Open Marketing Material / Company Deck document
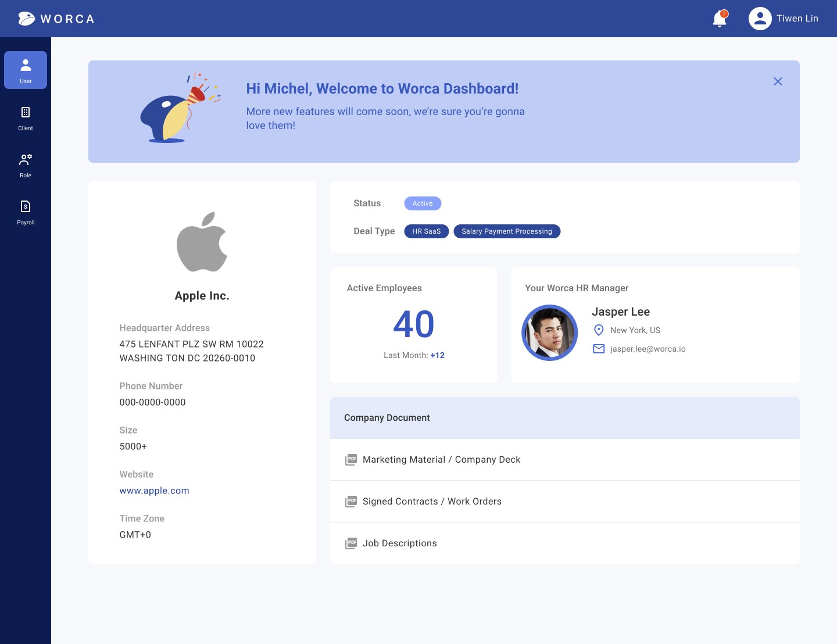Screen dimensions: 837x644 [x=565, y=460]
